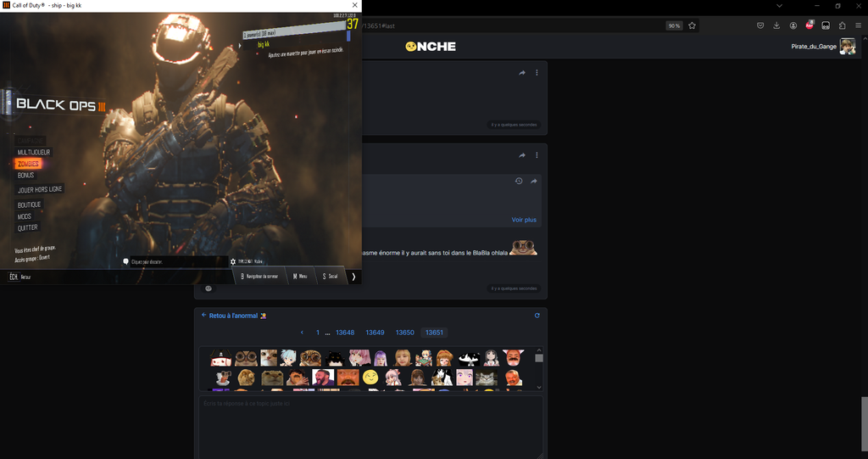Click the share arrow on the first post
This screenshot has width=868, height=459.
point(522,73)
